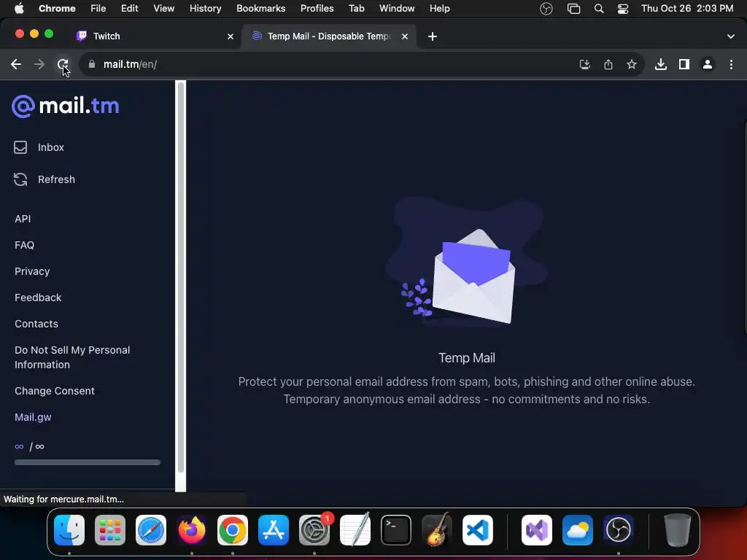
Task: Click the browser forward arrow
Action: (39, 64)
